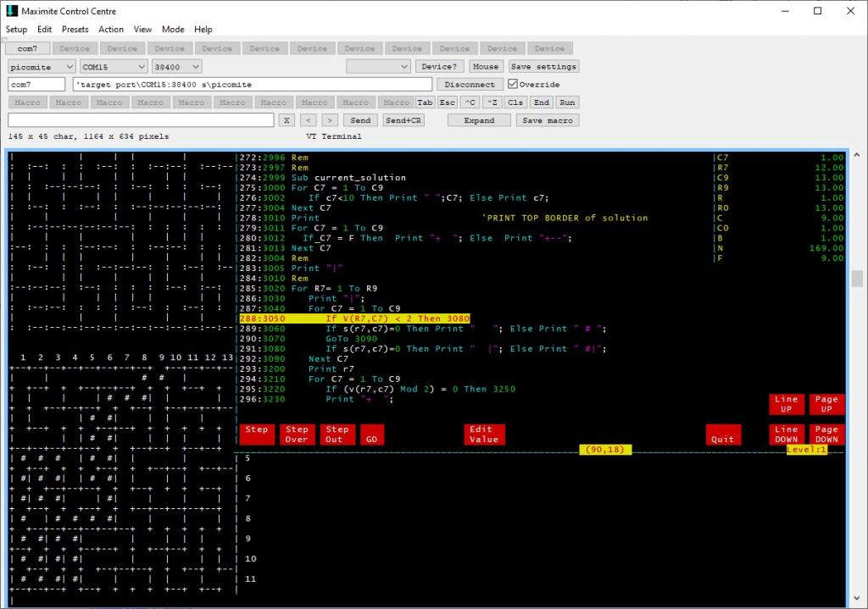This screenshot has height=609, width=868.
Task: Open the Presets menu
Action: (75, 29)
